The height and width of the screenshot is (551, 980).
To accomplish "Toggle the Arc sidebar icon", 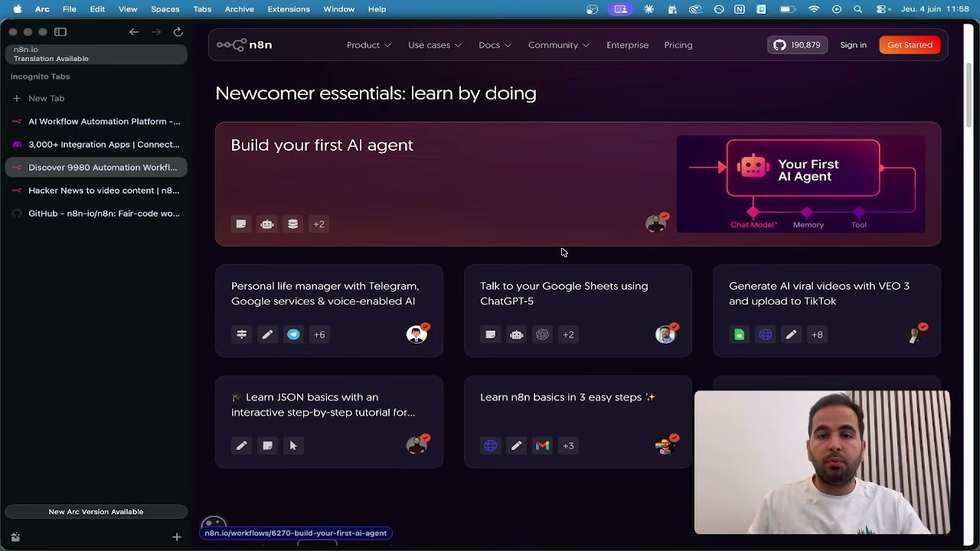I will point(60,32).
